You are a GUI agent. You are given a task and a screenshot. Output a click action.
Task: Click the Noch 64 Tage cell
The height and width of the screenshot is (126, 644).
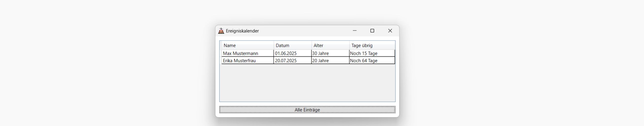pyautogui.click(x=364, y=61)
